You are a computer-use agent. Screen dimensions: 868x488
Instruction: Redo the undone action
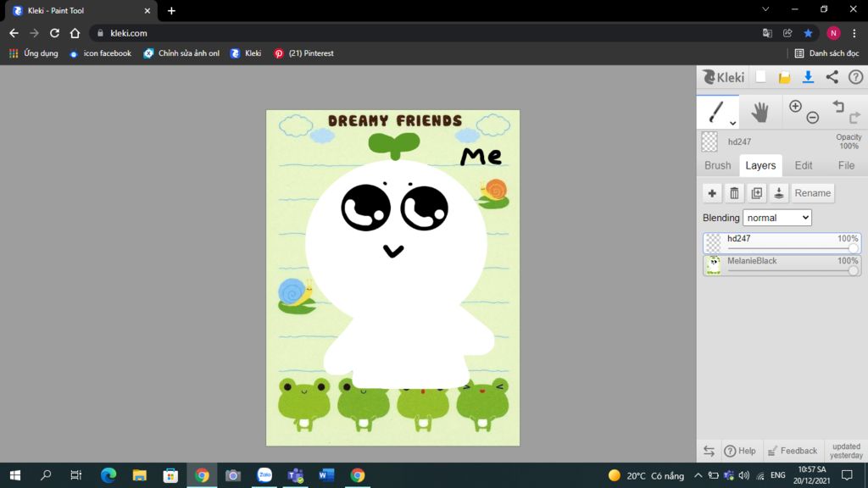point(854,117)
